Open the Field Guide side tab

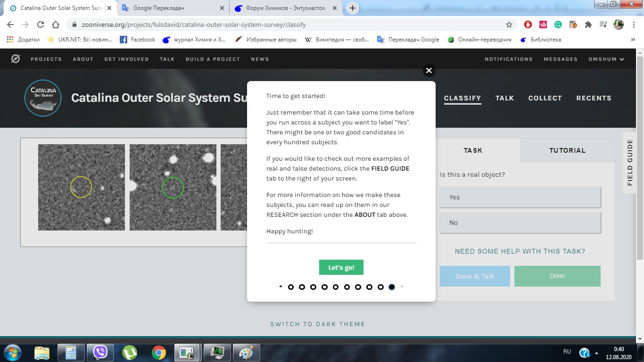pyautogui.click(x=630, y=163)
